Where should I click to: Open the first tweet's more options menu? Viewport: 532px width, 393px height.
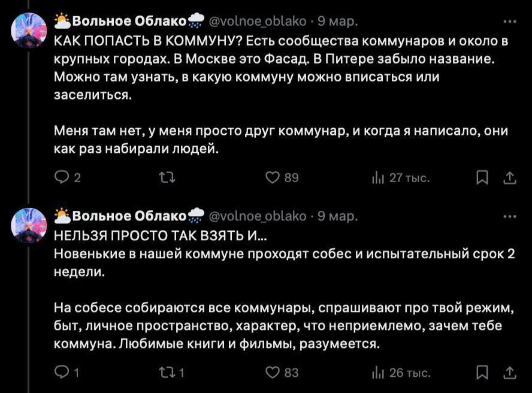click(x=509, y=22)
